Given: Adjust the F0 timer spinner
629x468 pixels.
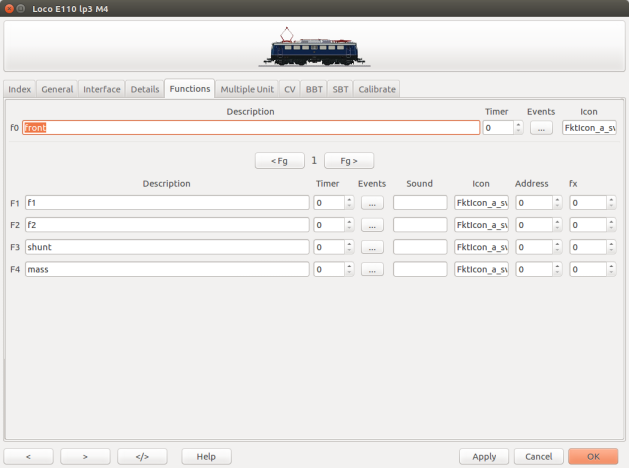Looking at the screenshot, I should tap(503, 128).
